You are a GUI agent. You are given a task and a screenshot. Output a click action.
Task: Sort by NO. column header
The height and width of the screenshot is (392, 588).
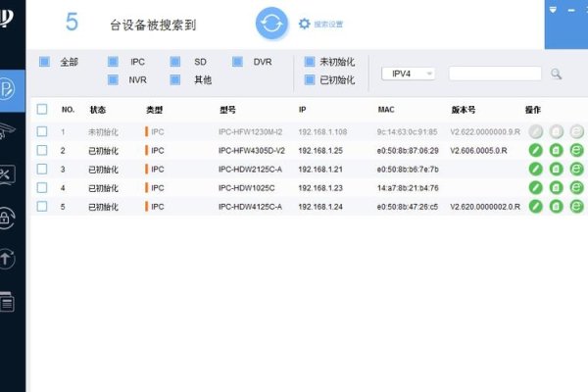pos(68,110)
